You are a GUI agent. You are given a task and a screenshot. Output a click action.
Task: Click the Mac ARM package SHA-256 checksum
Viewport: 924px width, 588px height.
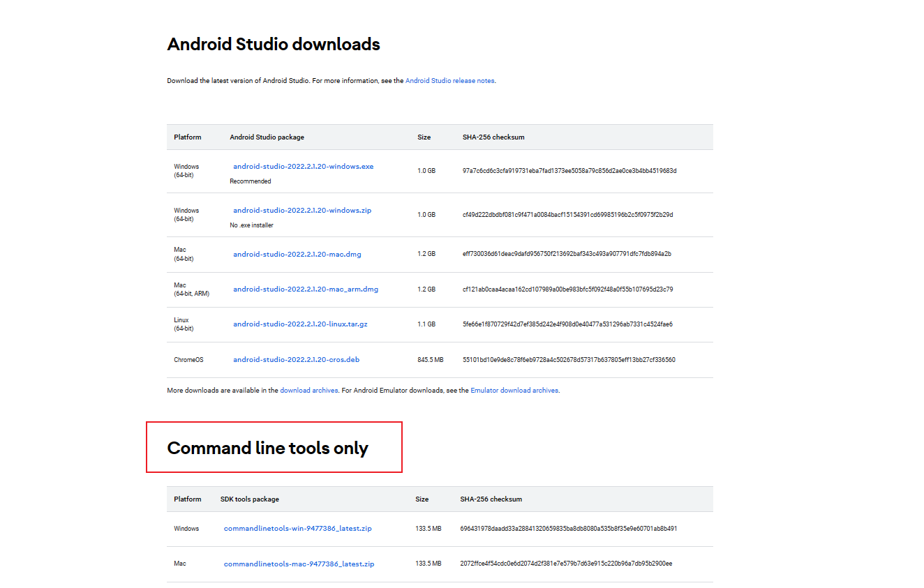[567, 289]
